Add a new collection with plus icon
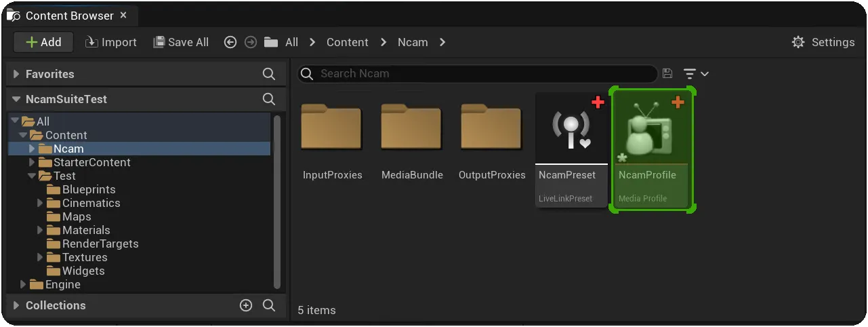This screenshot has width=868, height=327. tap(246, 305)
